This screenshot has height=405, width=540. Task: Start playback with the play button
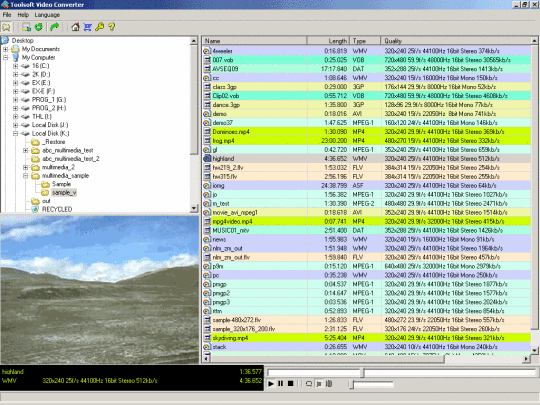[271, 383]
